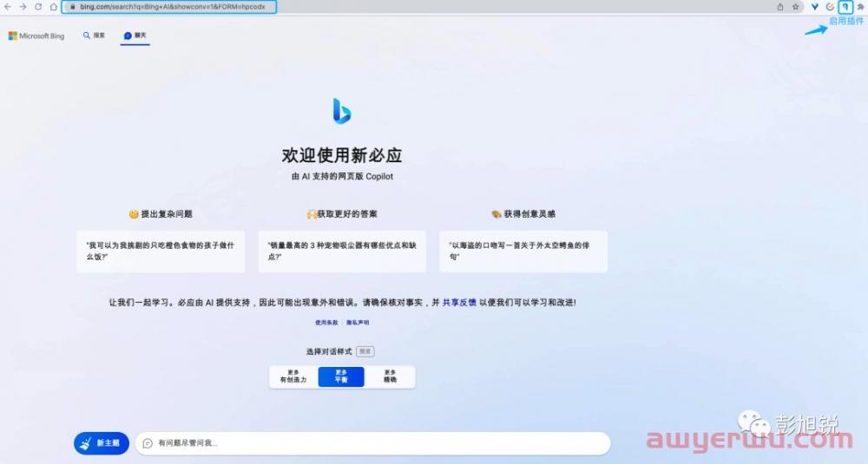Open the blue V extension icon
This screenshot has width=868, height=464.
[x=815, y=7]
